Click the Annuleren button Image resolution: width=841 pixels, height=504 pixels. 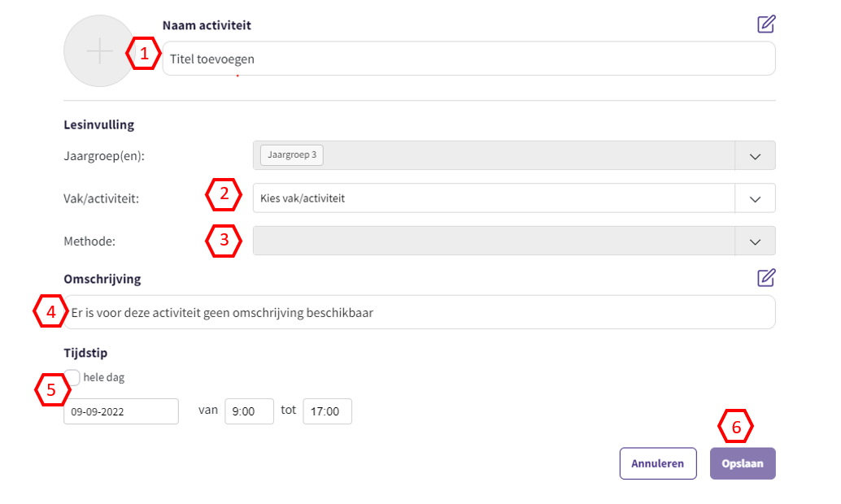(657, 463)
